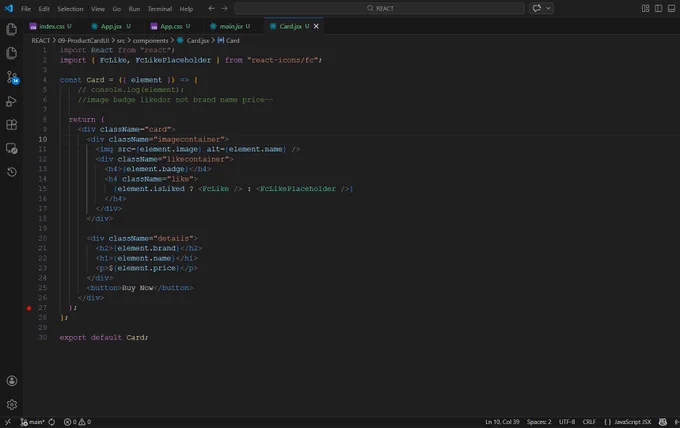
Task: Open the View menu
Action: point(98,9)
